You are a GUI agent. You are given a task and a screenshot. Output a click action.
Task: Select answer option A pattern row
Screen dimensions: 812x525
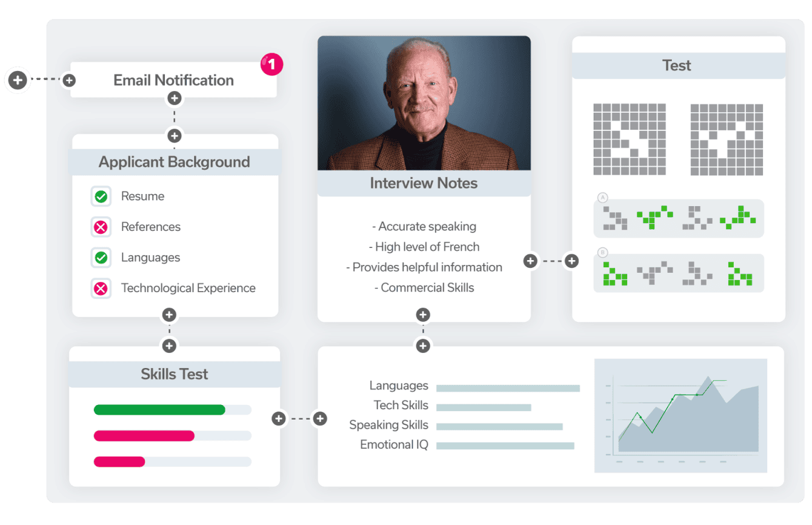pos(678,218)
